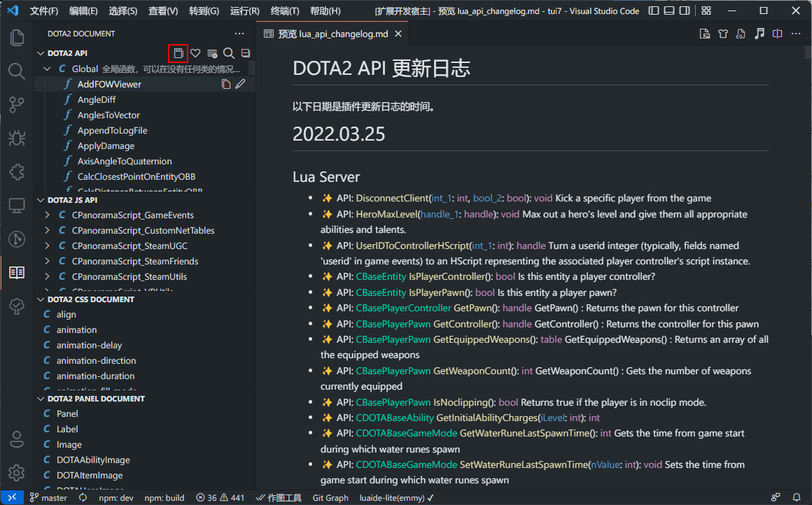Viewport: 812px width, 505px height.
Task: Open the 终端(T) menu
Action: 285,11
